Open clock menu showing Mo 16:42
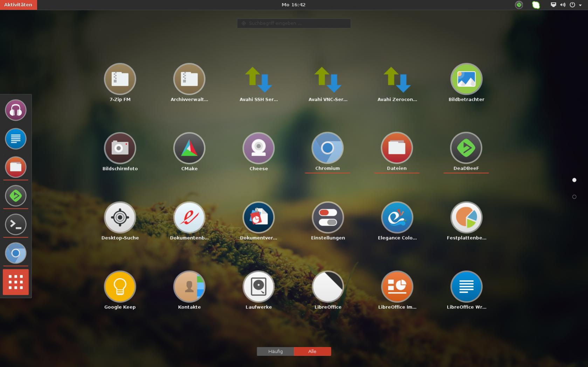Screen dimensions: 588x367 click(293, 5)
